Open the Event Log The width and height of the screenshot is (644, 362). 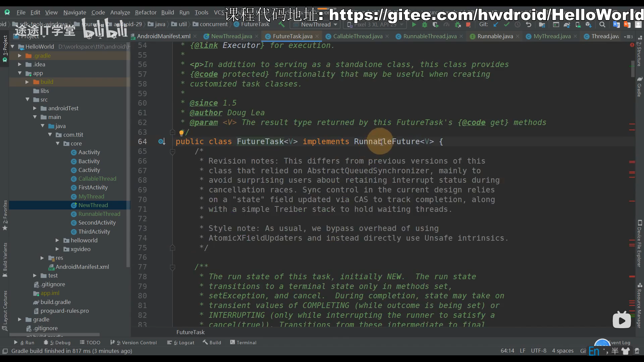click(619, 343)
